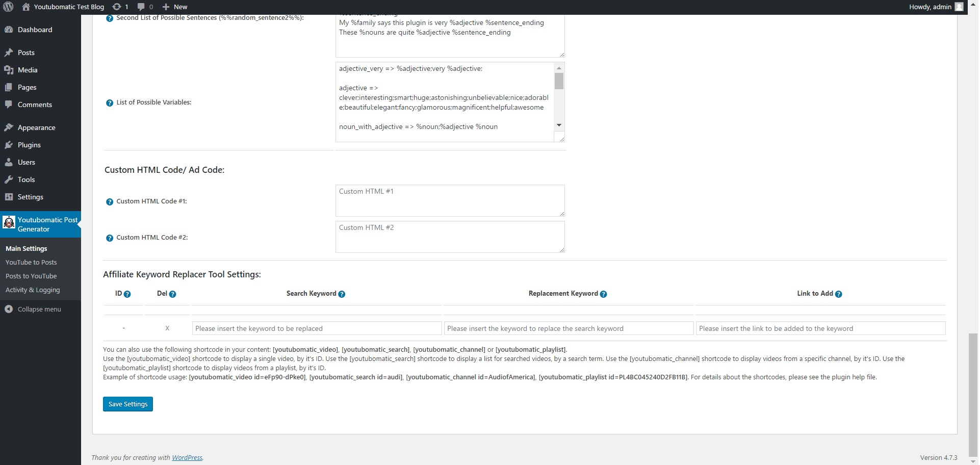This screenshot has width=980, height=465.
Task: Click Youtubomatic Test Blog site name
Action: 69,7
